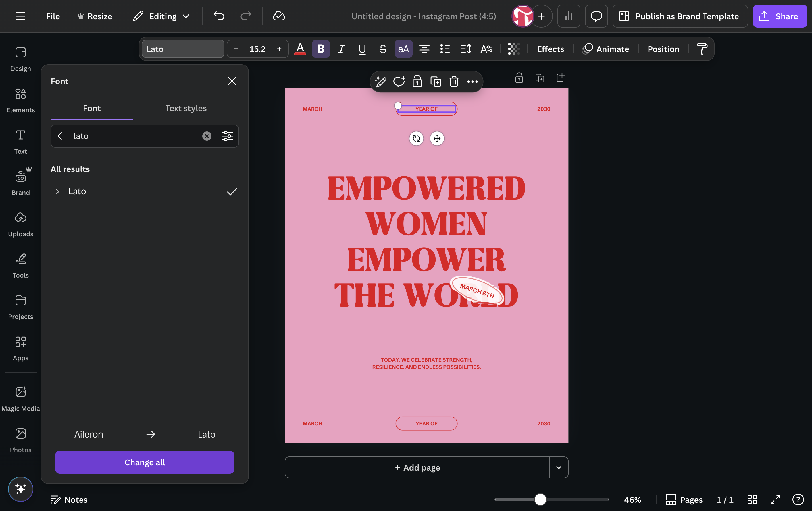
Task: Toggle italic formatting
Action: [x=341, y=49]
